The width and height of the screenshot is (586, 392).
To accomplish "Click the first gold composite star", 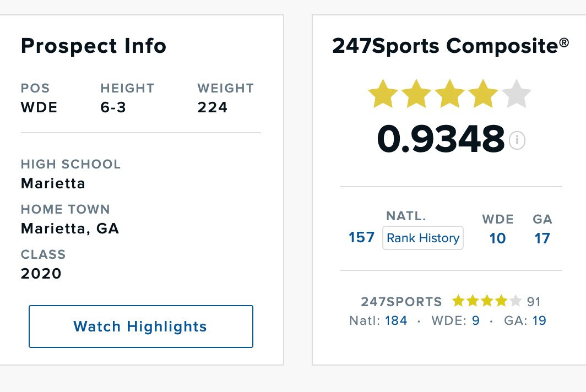I will (383, 94).
